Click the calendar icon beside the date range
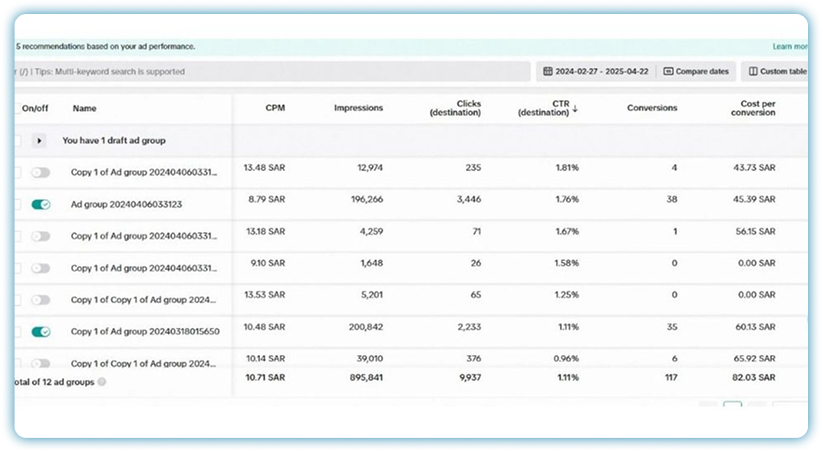Image resolution: width=823 pixels, height=452 pixels. (547, 72)
